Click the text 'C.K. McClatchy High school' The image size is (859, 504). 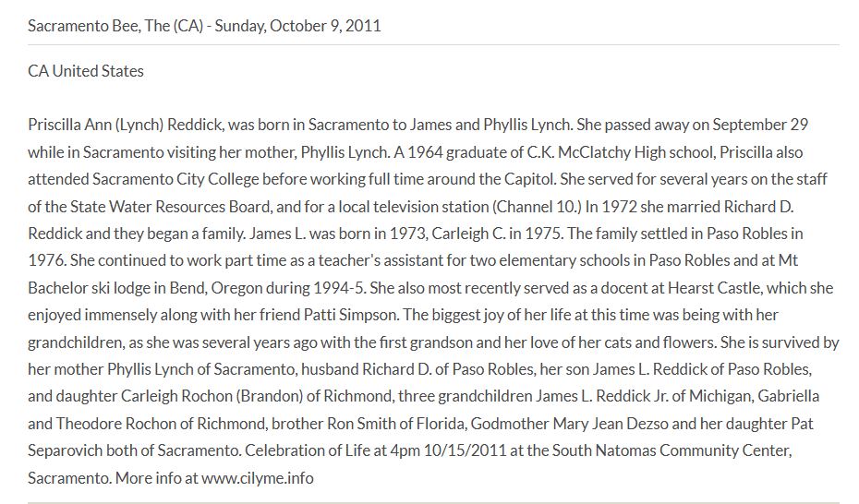pos(621,152)
